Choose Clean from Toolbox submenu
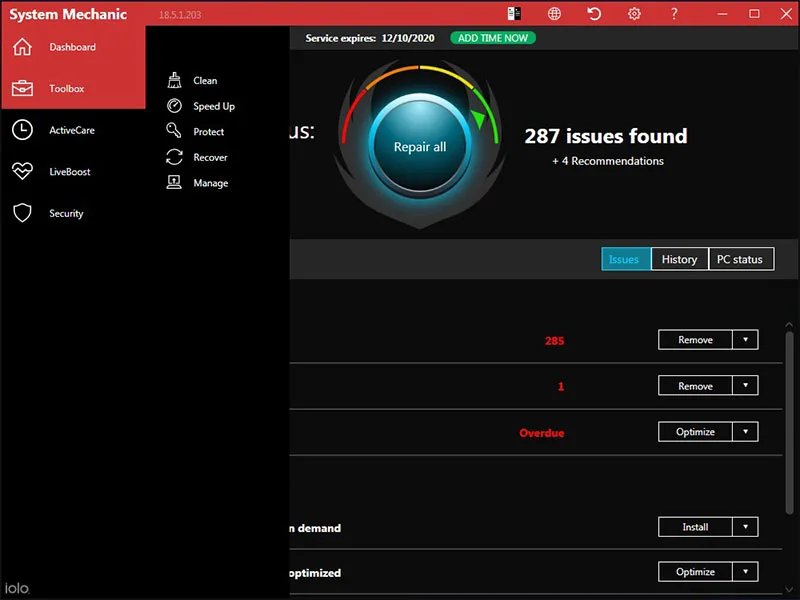Image resolution: width=800 pixels, height=600 pixels. (x=205, y=81)
